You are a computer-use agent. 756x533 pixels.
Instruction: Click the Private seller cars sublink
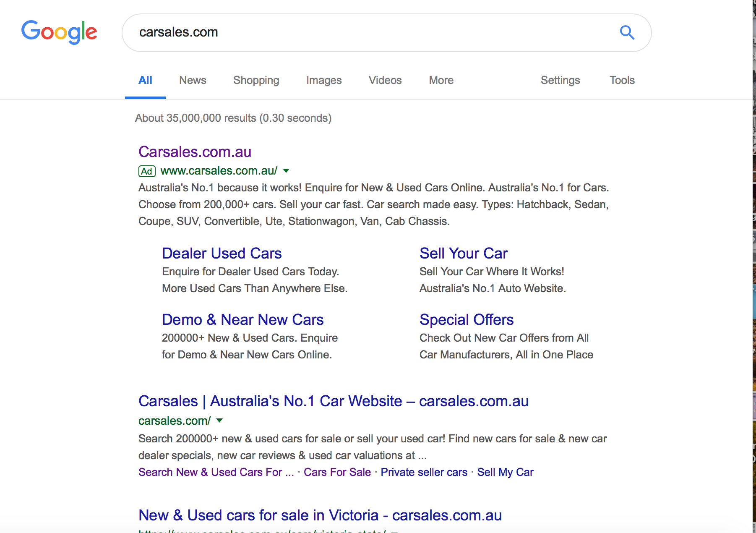pyautogui.click(x=424, y=472)
